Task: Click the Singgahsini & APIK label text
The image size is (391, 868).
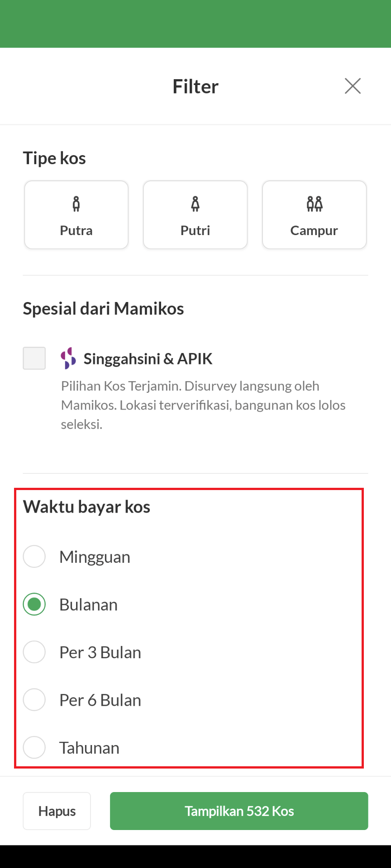Action: coord(148,359)
